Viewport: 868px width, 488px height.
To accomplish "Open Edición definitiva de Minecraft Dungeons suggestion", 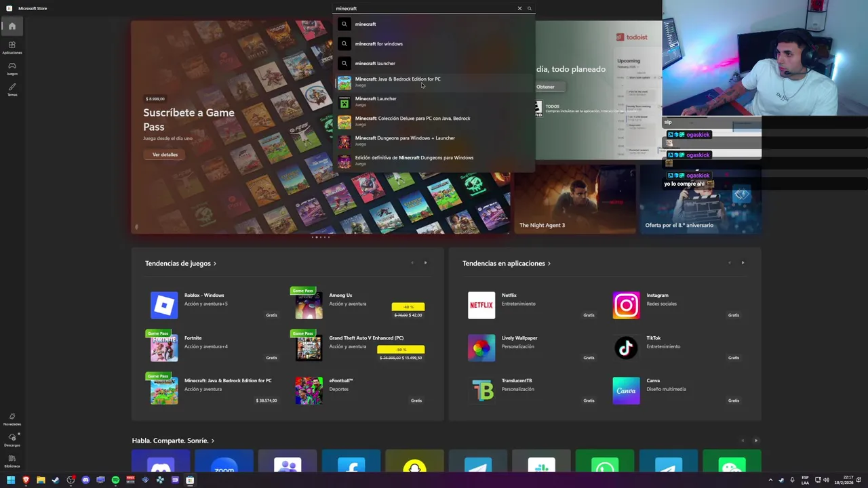I will (434, 161).
